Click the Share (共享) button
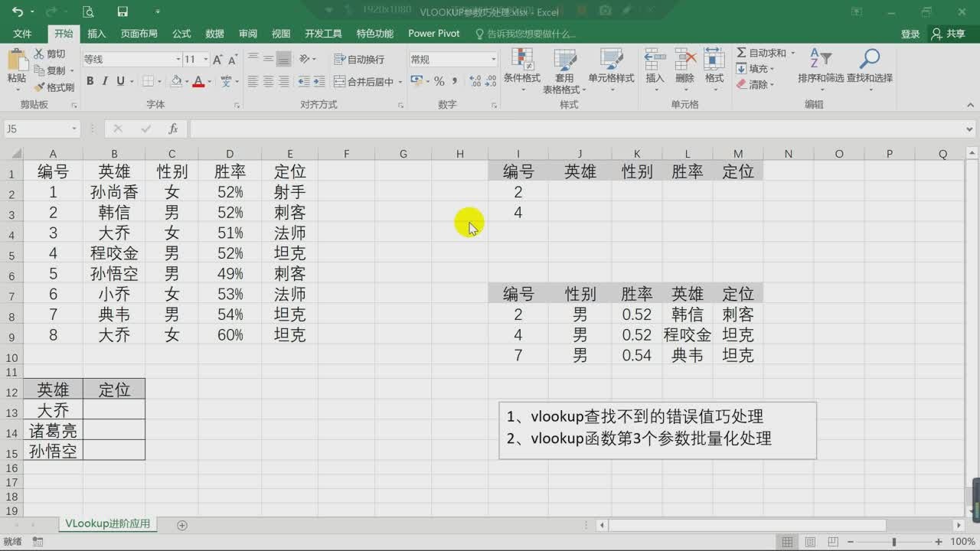 pyautogui.click(x=948, y=34)
